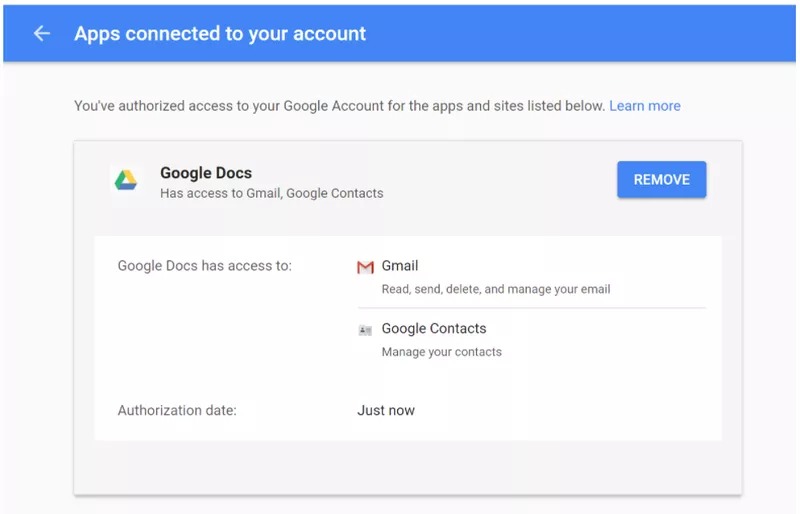Click the Google Docs app logo icon
Viewport: 800px width, 514px height.
click(125, 180)
